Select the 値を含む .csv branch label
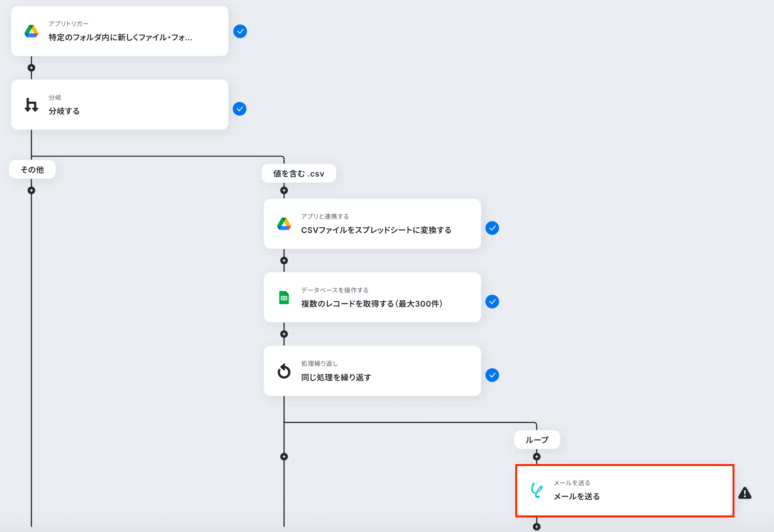The width and height of the screenshot is (774, 532). point(299,173)
